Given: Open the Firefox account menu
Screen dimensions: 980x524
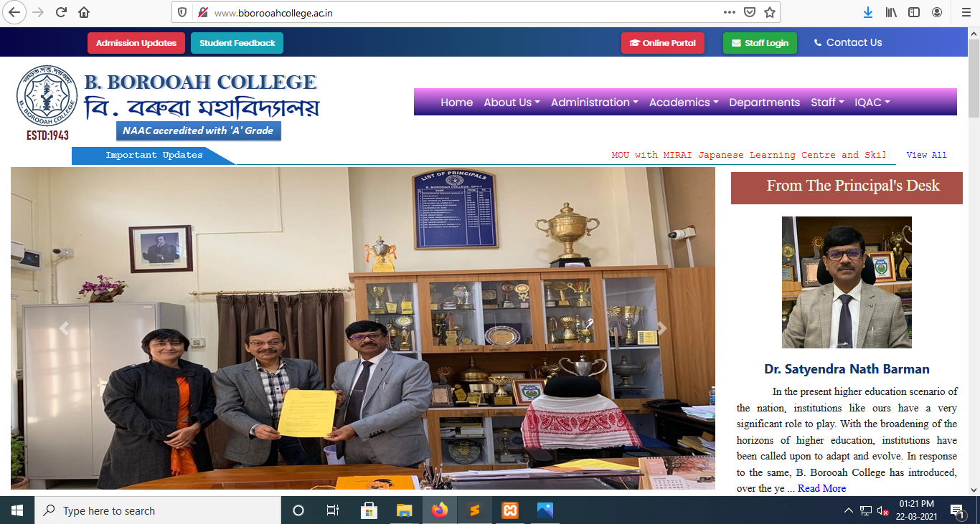Looking at the screenshot, I should click(937, 12).
